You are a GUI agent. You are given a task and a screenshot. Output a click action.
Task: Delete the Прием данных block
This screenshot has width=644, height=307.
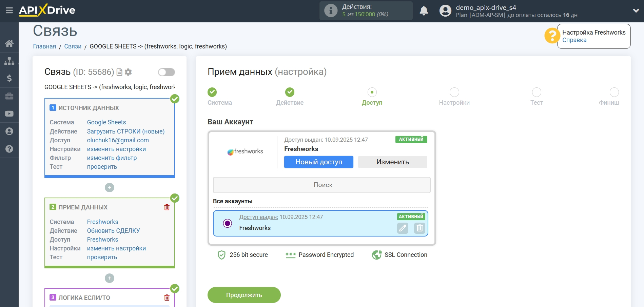tap(167, 207)
